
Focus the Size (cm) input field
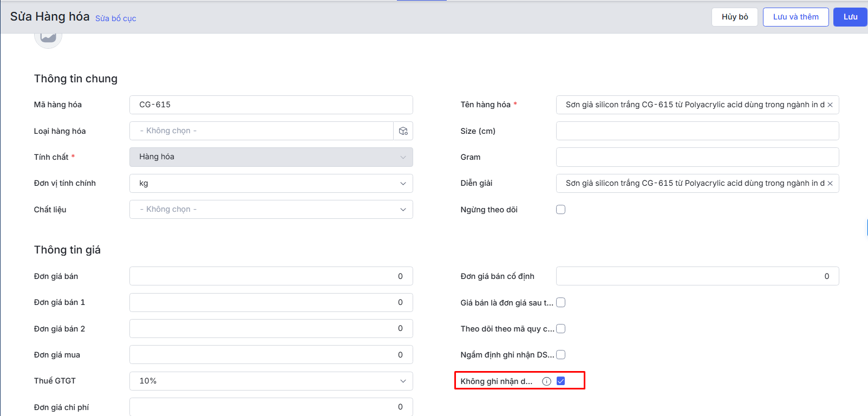click(x=697, y=131)
